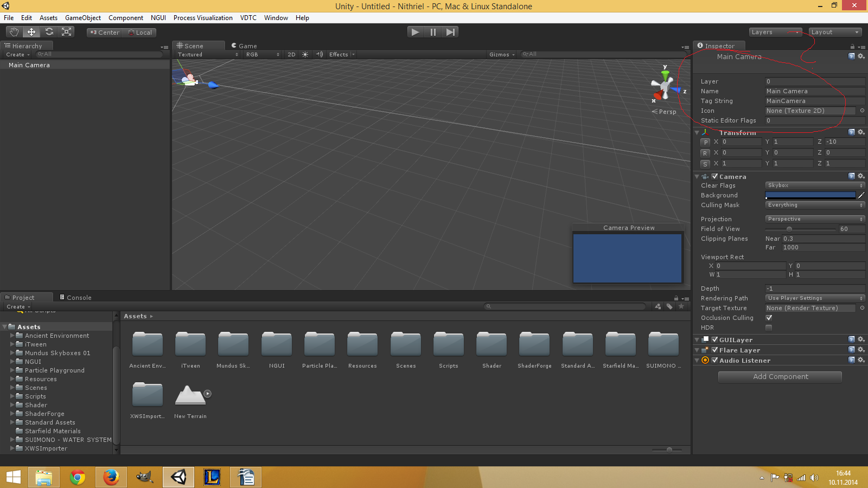The height and width of the screenshot is (488, 868).
Task: Open Hierarchy Create button
Action: tap(18, 54)
